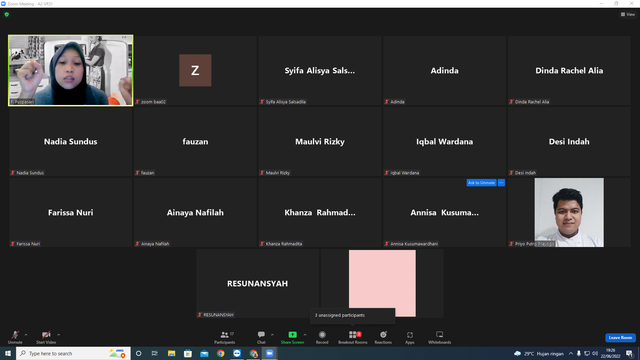Screen dimensions: 640x360
Task: Click the taskbar search box
Action: click(x=73, y=353)
